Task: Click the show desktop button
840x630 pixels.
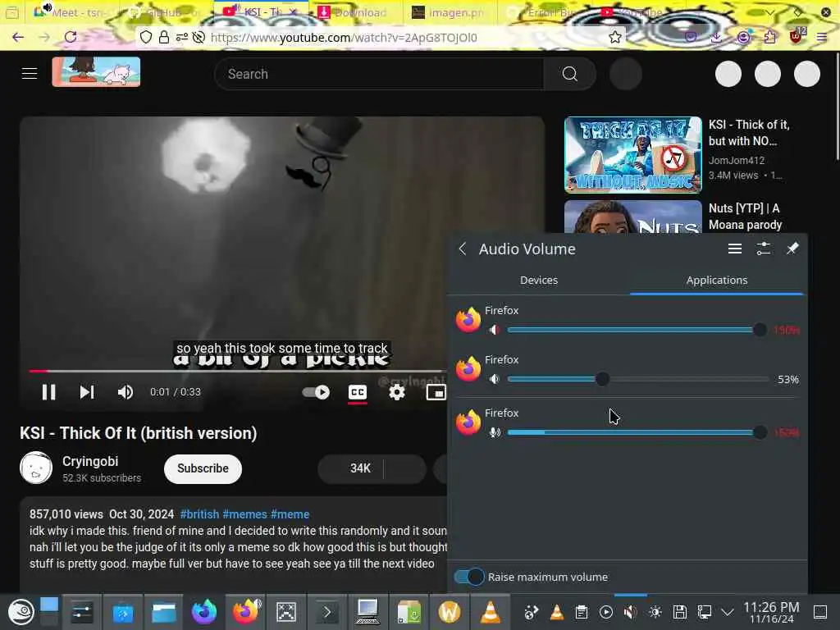Action: point(820,612)
